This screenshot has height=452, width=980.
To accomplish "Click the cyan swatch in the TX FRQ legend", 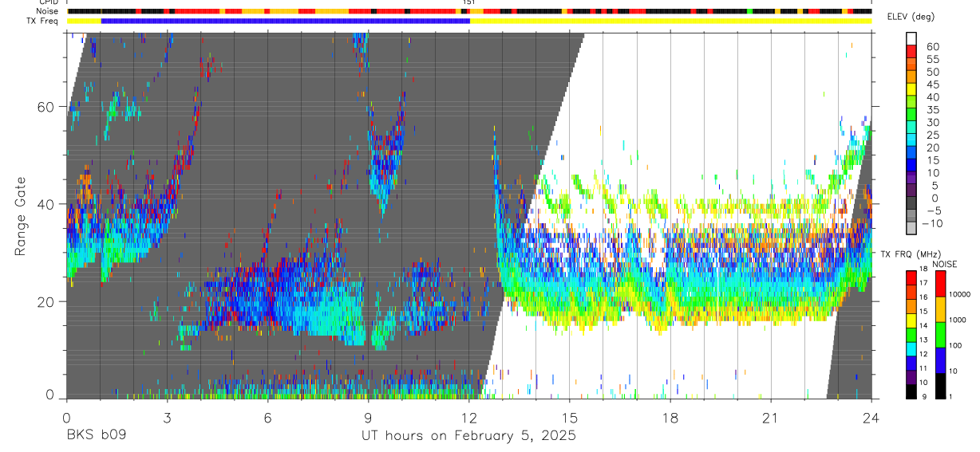I will [x=911, y=348].
